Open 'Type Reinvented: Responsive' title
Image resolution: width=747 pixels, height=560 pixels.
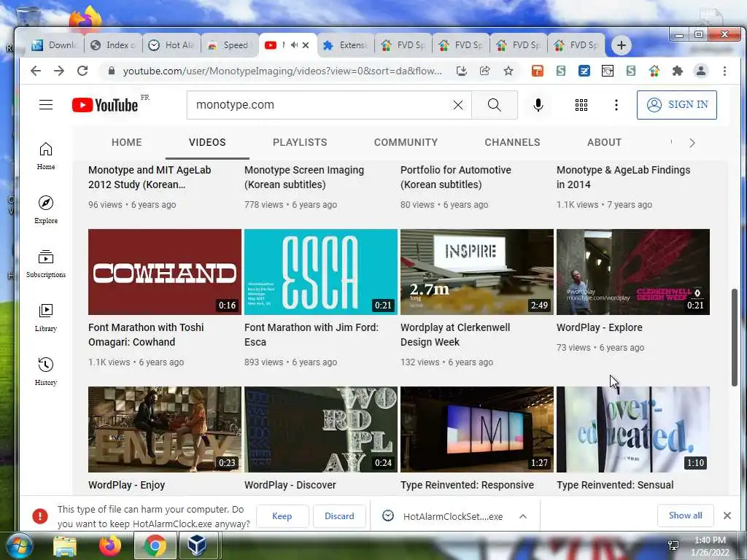pyautogui.click(x=467, y=485)
